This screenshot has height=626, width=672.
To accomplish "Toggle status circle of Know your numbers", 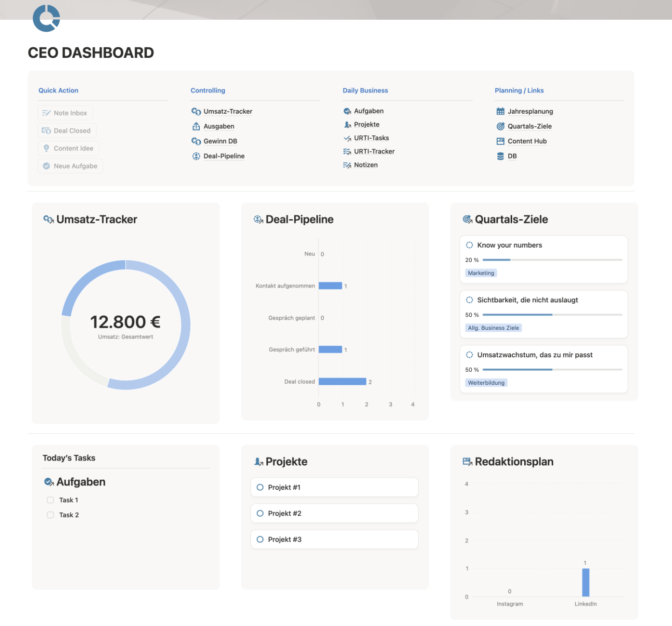I will click(469, 245).
